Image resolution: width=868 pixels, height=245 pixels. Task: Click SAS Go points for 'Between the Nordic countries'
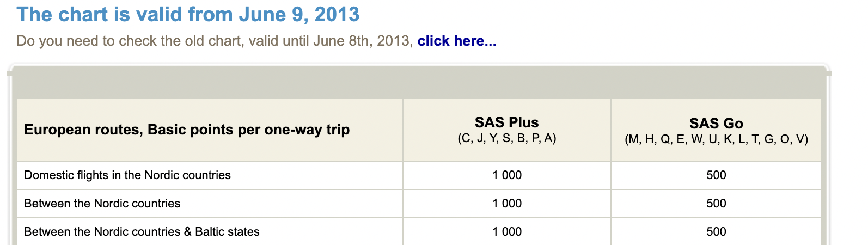(x=716, y=204)
